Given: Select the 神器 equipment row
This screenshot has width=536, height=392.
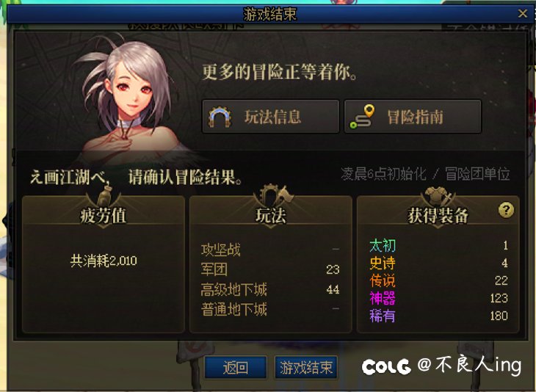Looking at the screenshot, I should click(x=438, y=298).
